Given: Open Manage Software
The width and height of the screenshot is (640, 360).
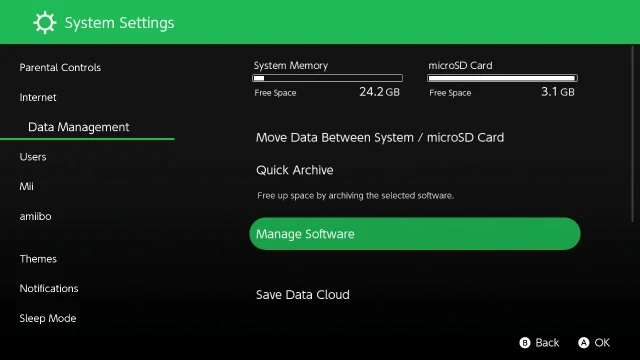Looking at the screenshot, I should [x=415, y=234].
